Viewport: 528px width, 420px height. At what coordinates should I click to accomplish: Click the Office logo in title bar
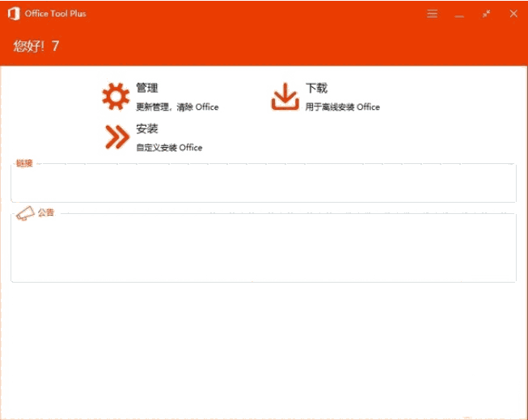[x=14, y=14]
